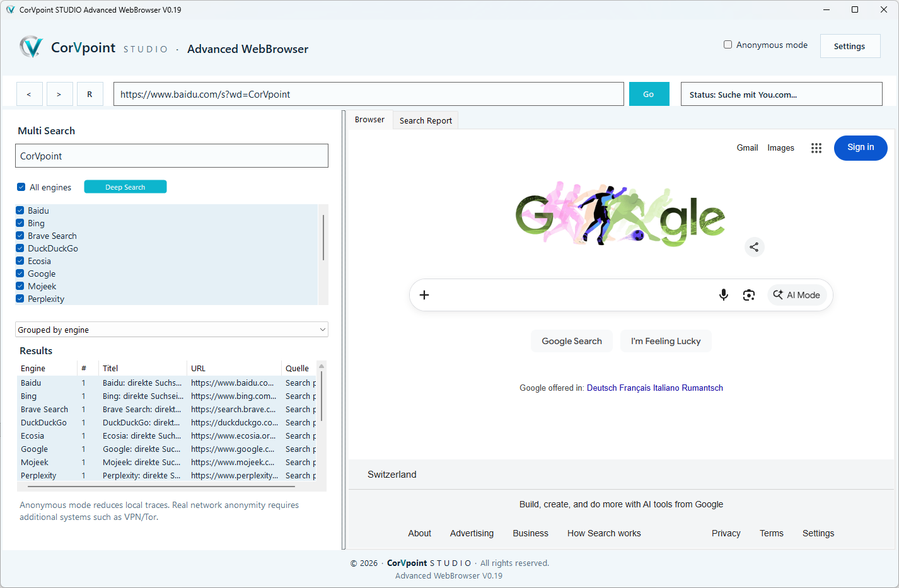The image size is (899, 588).
Task: Click inside the Google search text box
Action: click(x=574, y=295)
